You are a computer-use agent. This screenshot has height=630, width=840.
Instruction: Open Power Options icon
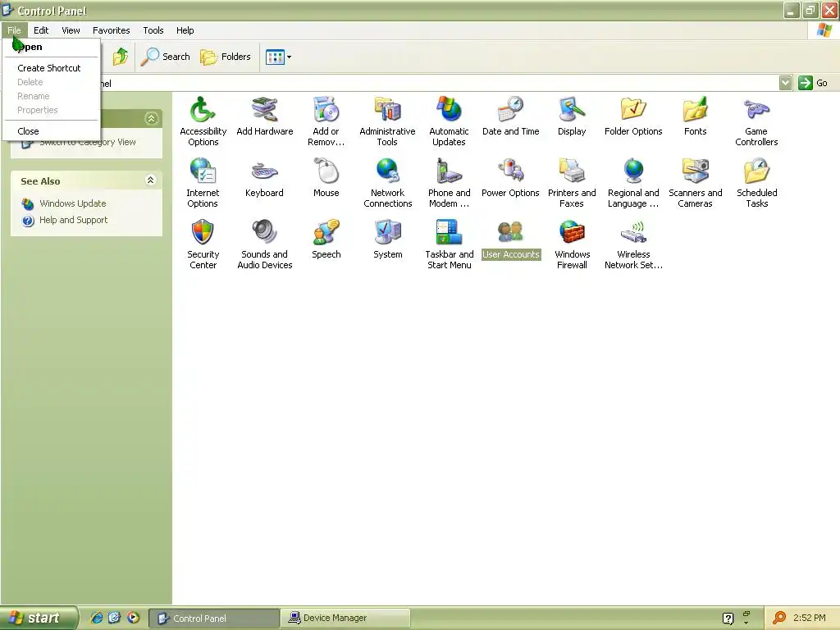510,171
